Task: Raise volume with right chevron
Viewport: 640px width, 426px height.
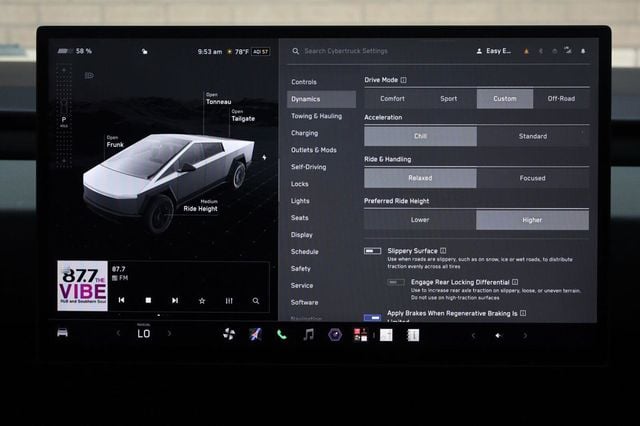Action: (x=525, y=336)
